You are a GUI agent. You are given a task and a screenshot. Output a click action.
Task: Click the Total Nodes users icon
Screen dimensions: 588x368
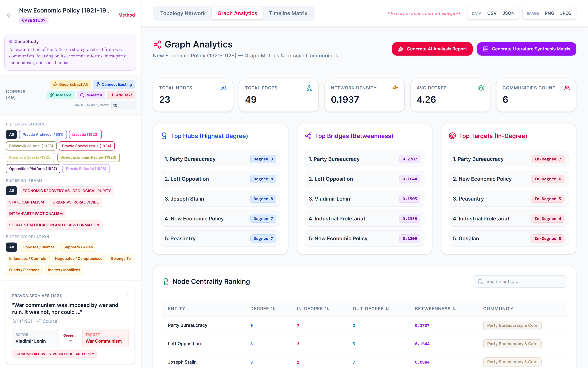224,88
